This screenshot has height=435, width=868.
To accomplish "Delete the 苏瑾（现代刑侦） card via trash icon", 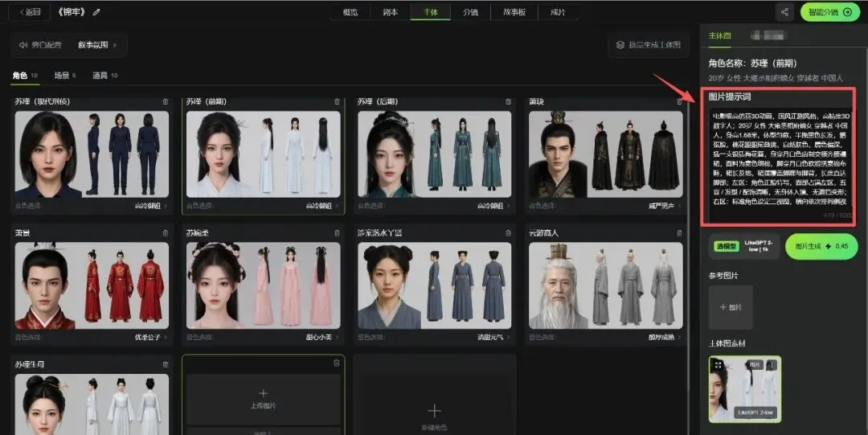I will click(x=166, y=102).
